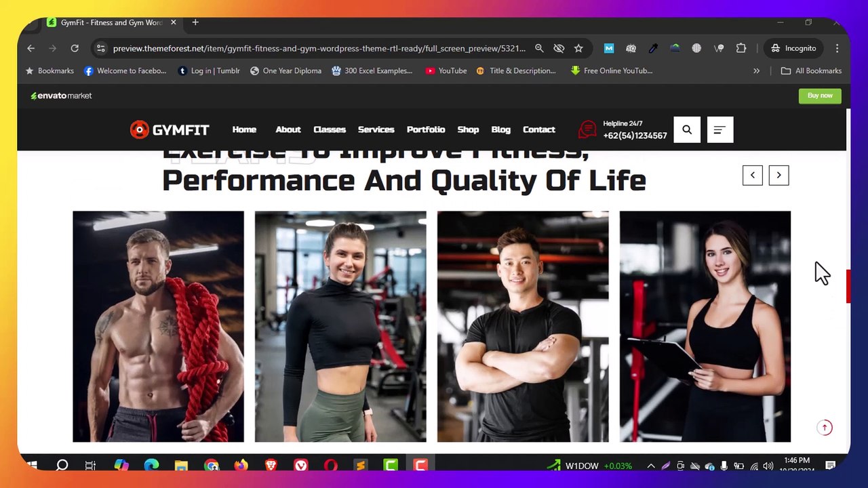Viewport: 868px width, 488px height.
Task: Open the Bookmarks star bookmark
Action: 49,70
